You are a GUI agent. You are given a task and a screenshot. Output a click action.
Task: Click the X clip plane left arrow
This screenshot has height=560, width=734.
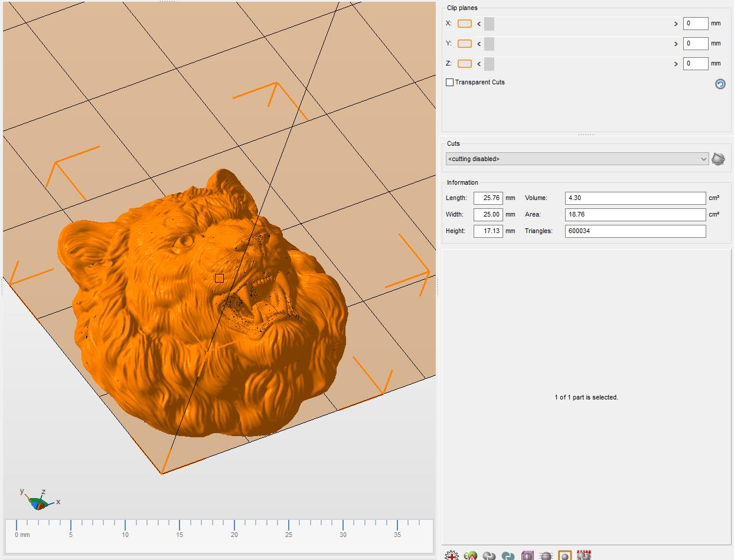(x=479, y=24)
